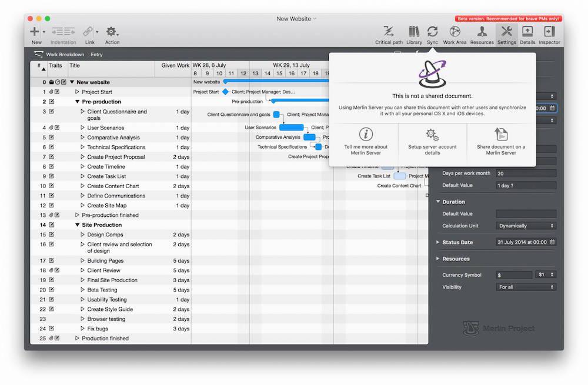The width and height of the screenshot is (588, 385).
Task: Open the New button dropdown arrow
Action: click(x=44, y=32)
